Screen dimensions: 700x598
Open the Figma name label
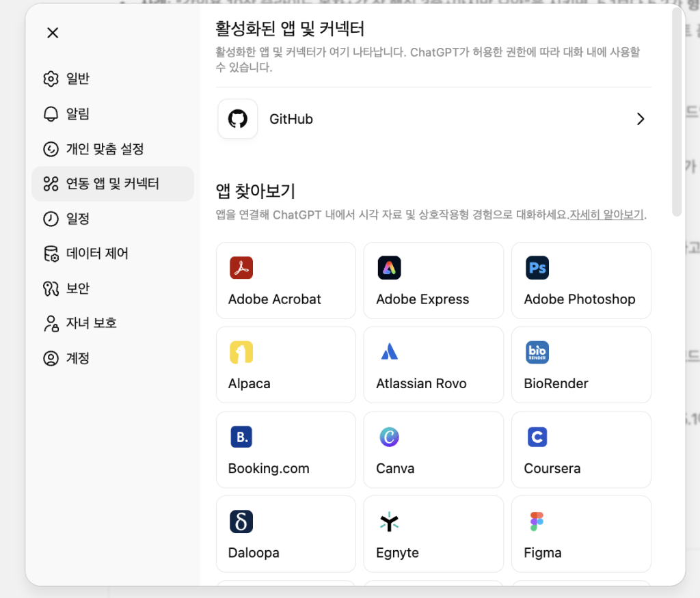[x=542, y=553]
